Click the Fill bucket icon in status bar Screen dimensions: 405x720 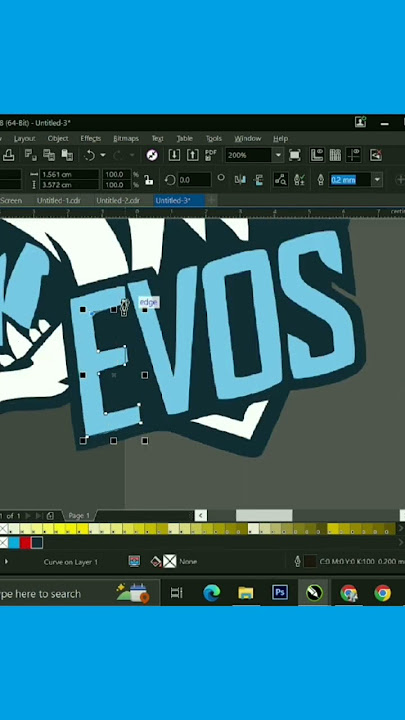pyautogui.click(x=156, y=561)
